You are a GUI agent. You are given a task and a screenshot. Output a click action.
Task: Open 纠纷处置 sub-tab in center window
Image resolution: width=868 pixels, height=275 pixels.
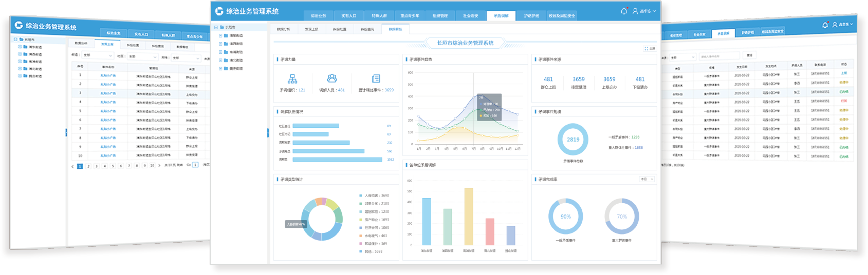pos(339,29)
